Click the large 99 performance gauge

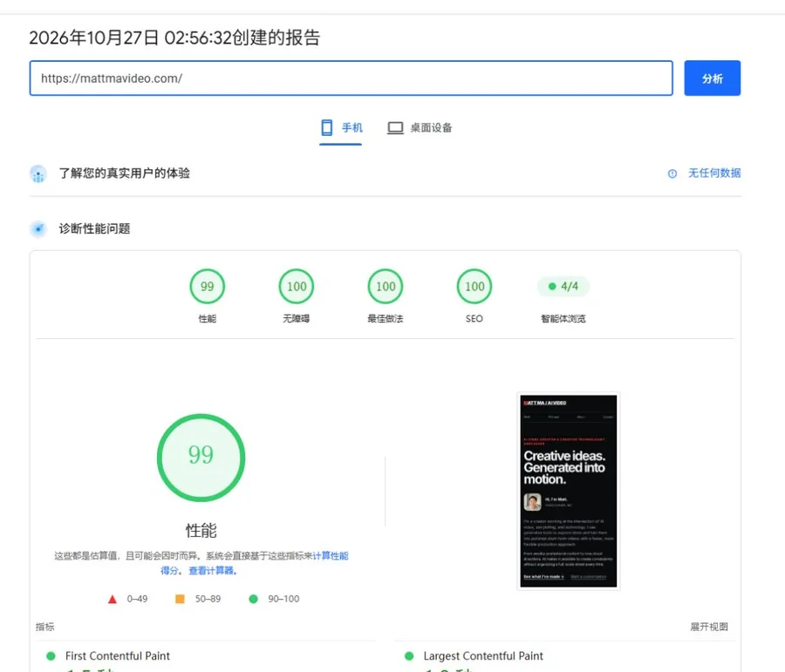pyautogui.click(x=201, y=458)
